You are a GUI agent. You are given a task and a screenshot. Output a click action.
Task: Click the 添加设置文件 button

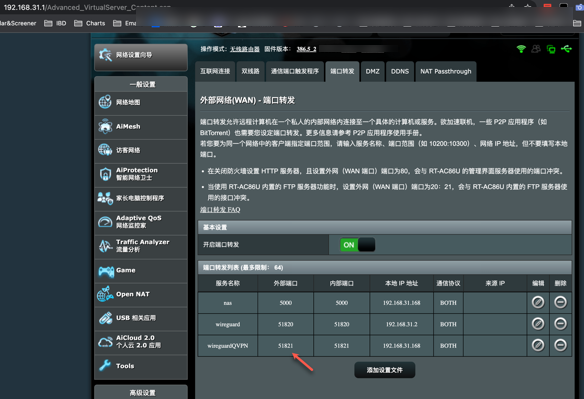click(385, 370)
